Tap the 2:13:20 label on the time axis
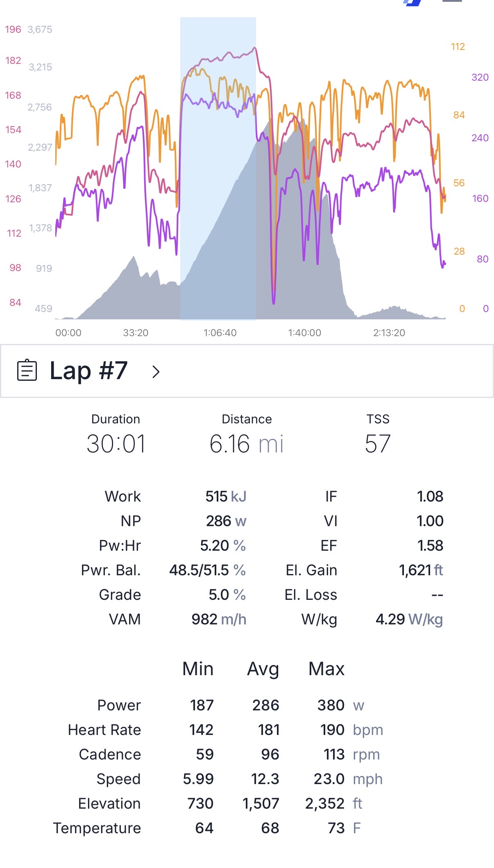The width and height of the screenshot is (494, 868). 389,333
